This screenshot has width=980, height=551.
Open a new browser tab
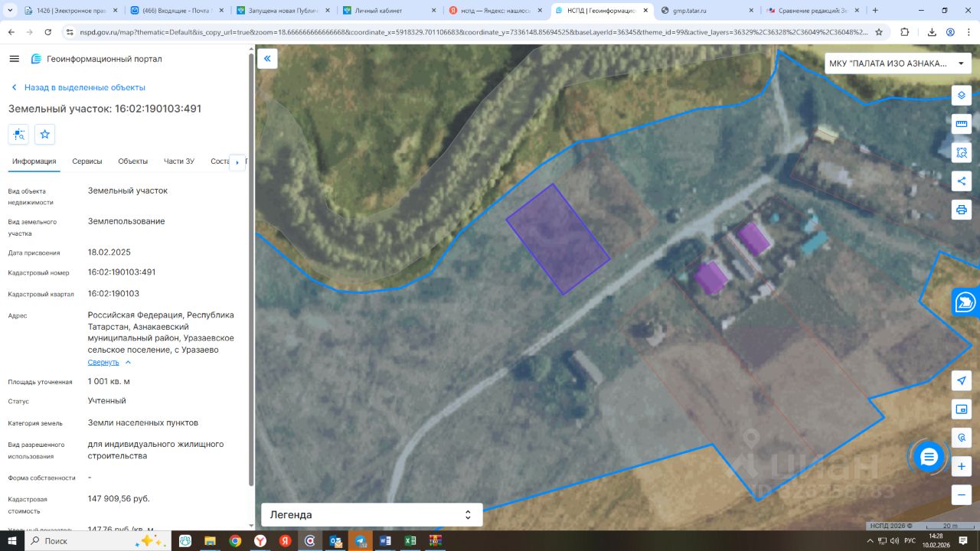tap(875, 11)
